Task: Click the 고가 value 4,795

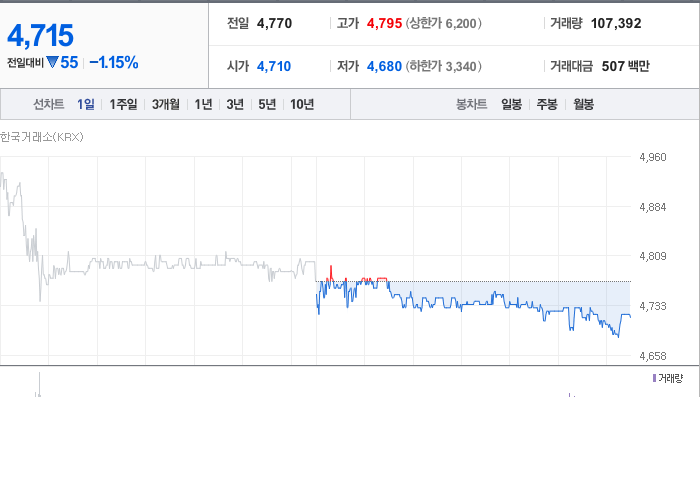Action: (x=384, y=23)
